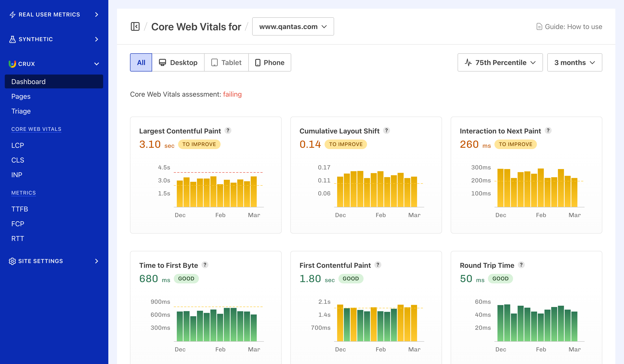Click the Round Trip Time question mark

pos(522,265)
